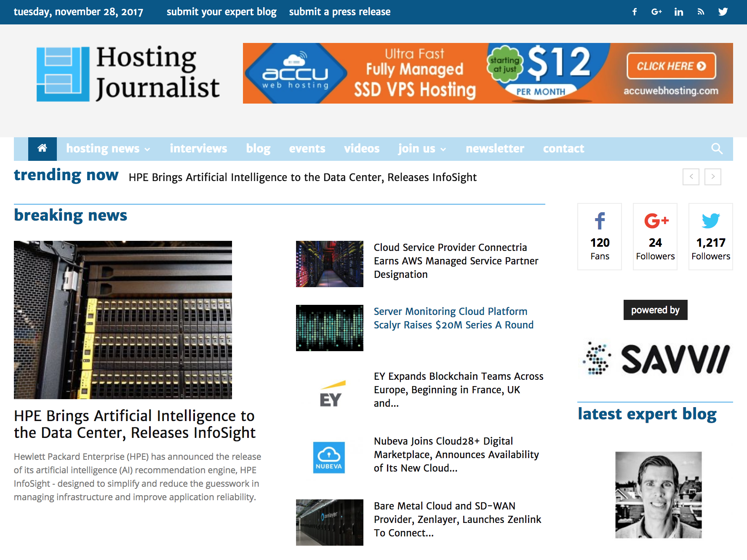The width and height of the screenshot is (747, 560).
Task: Click the Savvii sponsor logo
Action: 655,359
